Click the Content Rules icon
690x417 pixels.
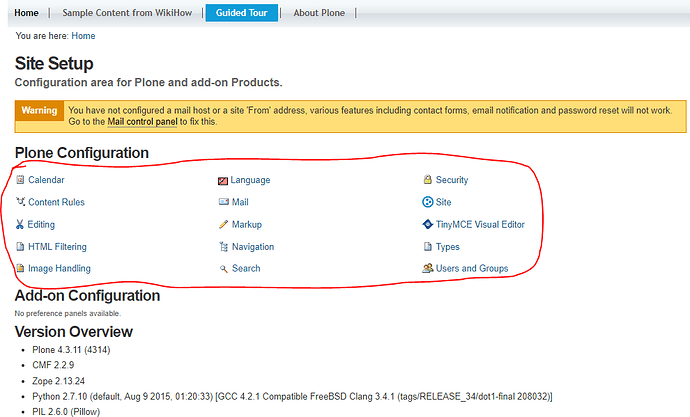pyautogui.click(x=20, y=201)
